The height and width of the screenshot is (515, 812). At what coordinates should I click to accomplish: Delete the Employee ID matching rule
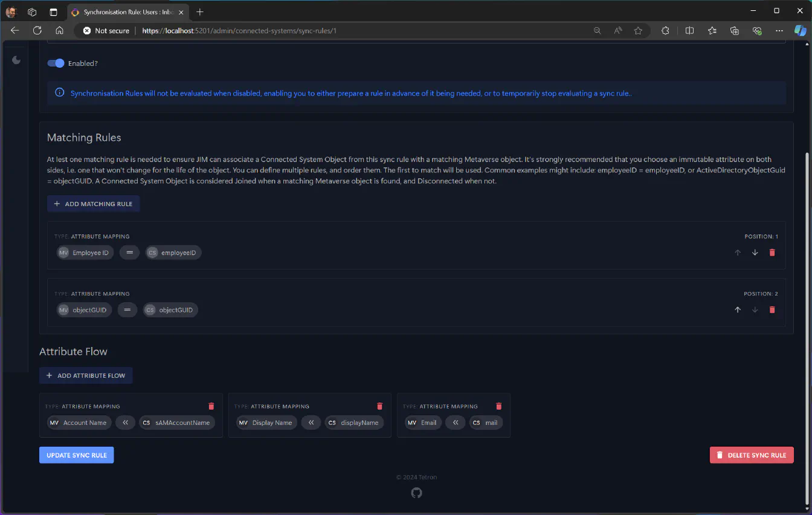pos(772,253)
